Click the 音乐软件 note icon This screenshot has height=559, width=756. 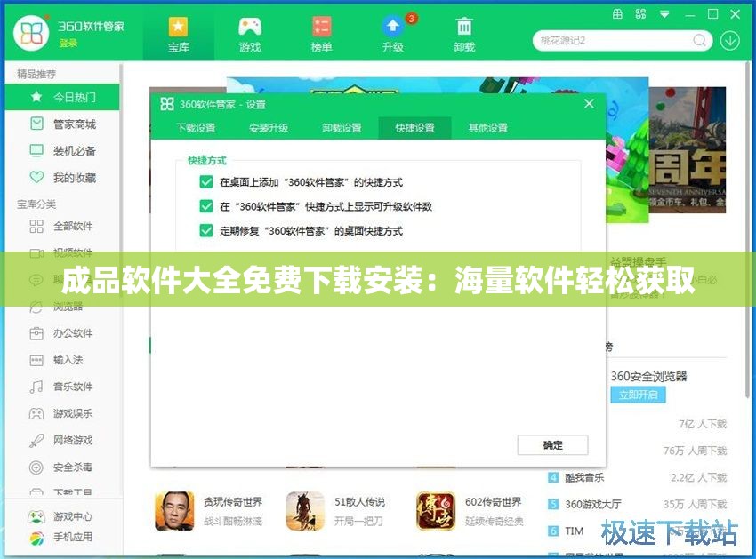coord(36,387)
